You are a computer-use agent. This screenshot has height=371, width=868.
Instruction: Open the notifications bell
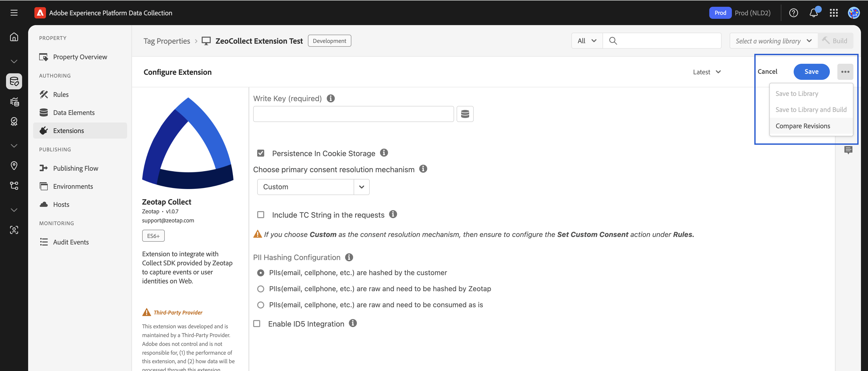(x=813, y=13)
